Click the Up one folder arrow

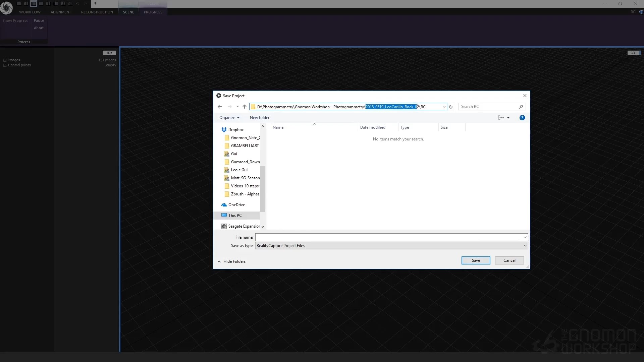point(245,107)
